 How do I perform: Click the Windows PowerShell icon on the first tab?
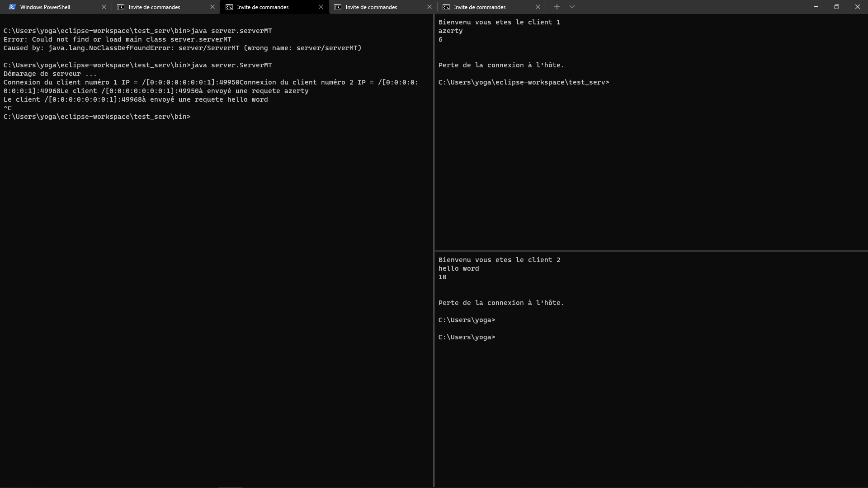[x=13, y=7]
